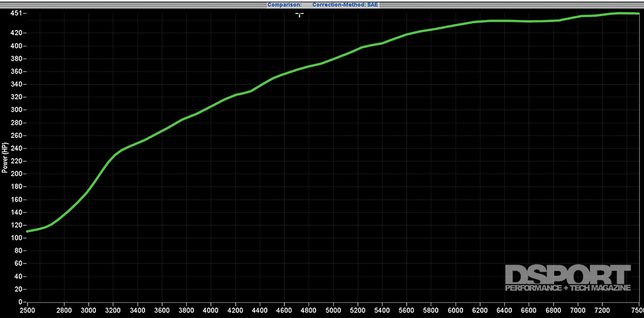Click the 6000 RPM tick label

pos(455,310)
